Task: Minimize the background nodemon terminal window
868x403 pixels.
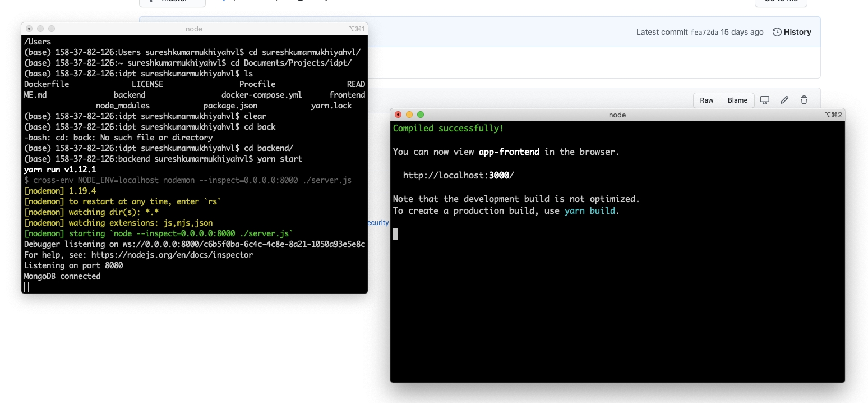Action: tap(40, 29)
